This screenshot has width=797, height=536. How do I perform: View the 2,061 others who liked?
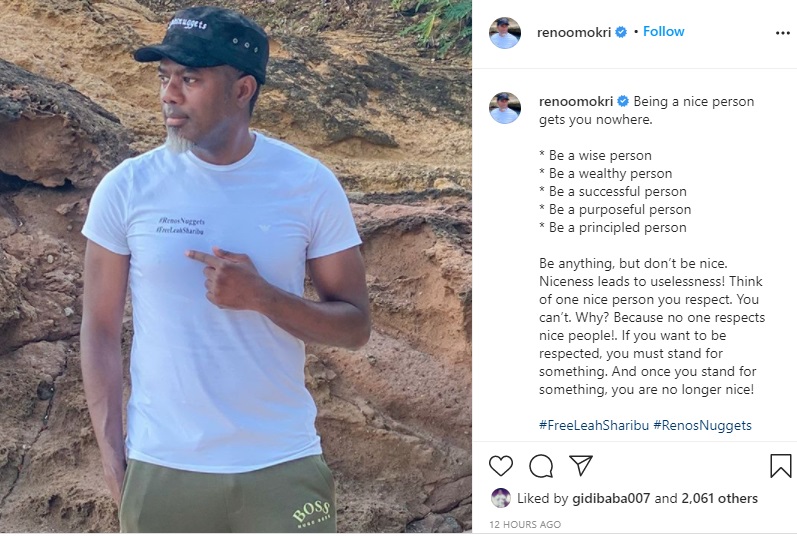[718, 498]
